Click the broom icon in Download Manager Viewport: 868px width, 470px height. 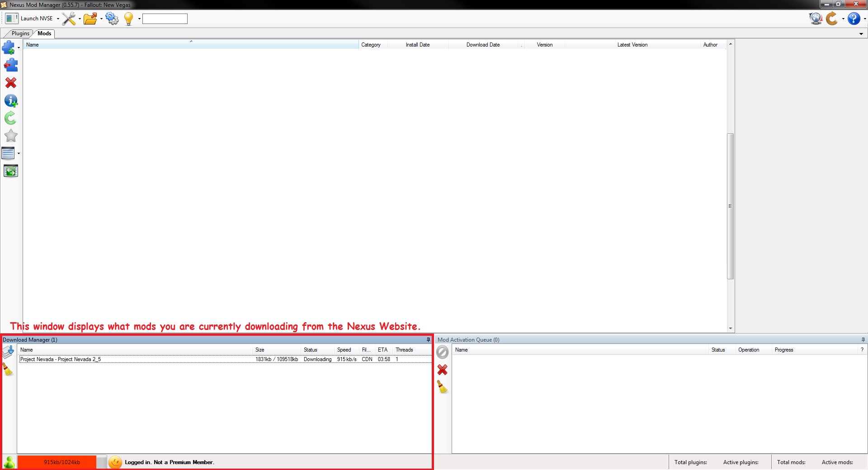coord(8,369)
